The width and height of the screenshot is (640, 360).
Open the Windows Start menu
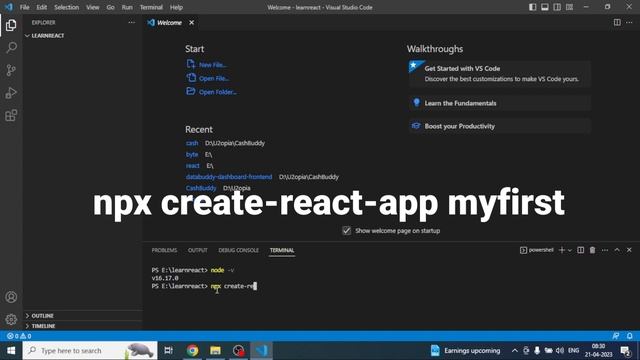(x=11, y=350)
